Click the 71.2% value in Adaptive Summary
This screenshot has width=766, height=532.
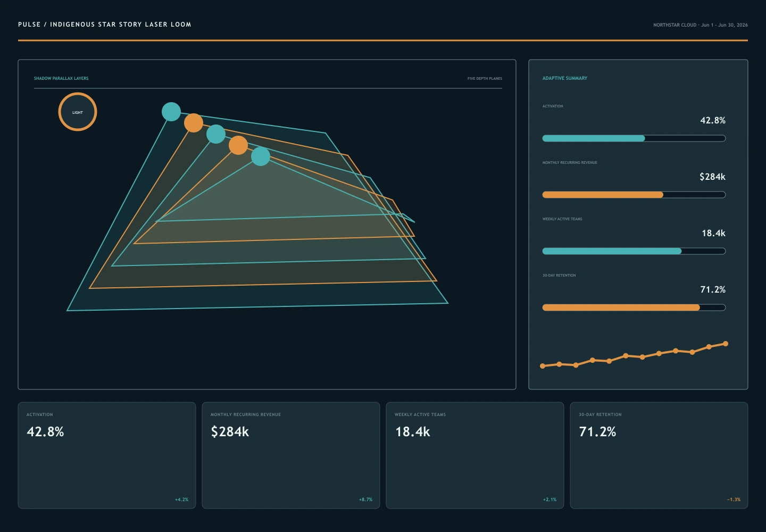point(713,289)
